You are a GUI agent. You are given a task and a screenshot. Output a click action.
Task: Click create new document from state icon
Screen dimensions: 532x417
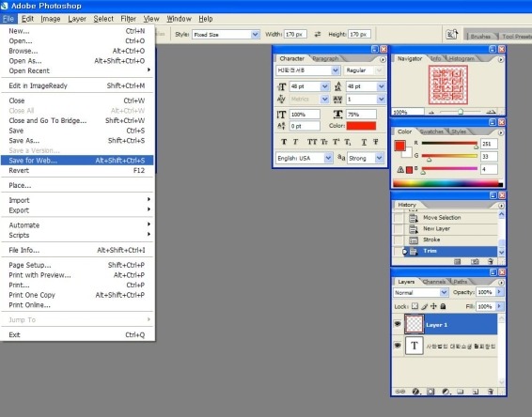pyautogui.click(x=458, y=261)
